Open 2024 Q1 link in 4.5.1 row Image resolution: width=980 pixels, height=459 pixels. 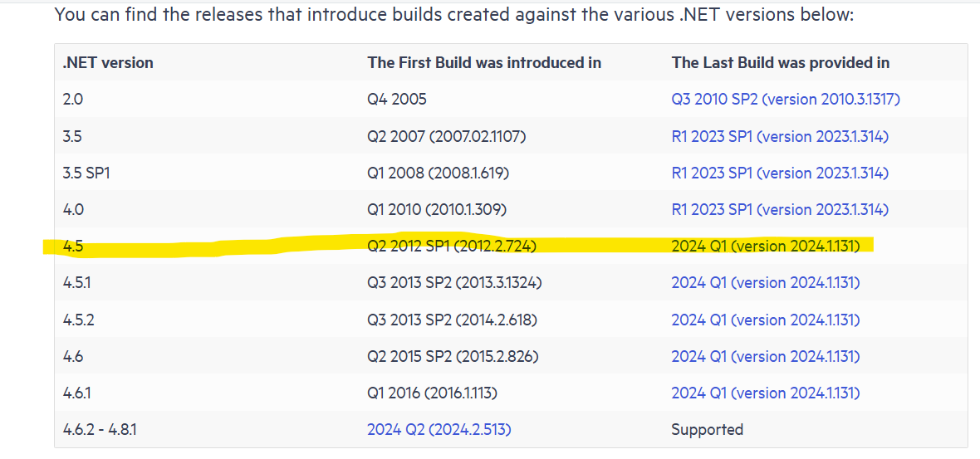coord(766,283)
